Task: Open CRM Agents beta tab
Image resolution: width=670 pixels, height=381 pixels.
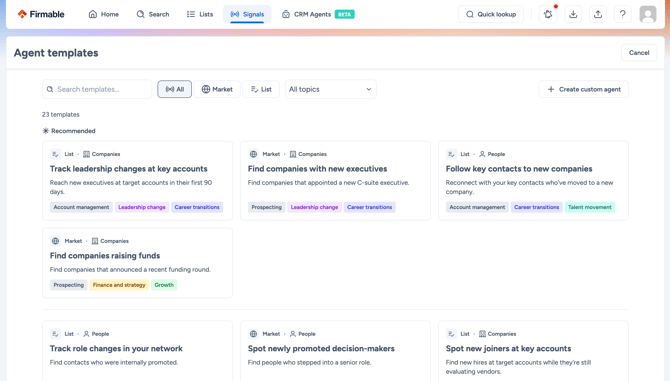Action: point(318,14)
